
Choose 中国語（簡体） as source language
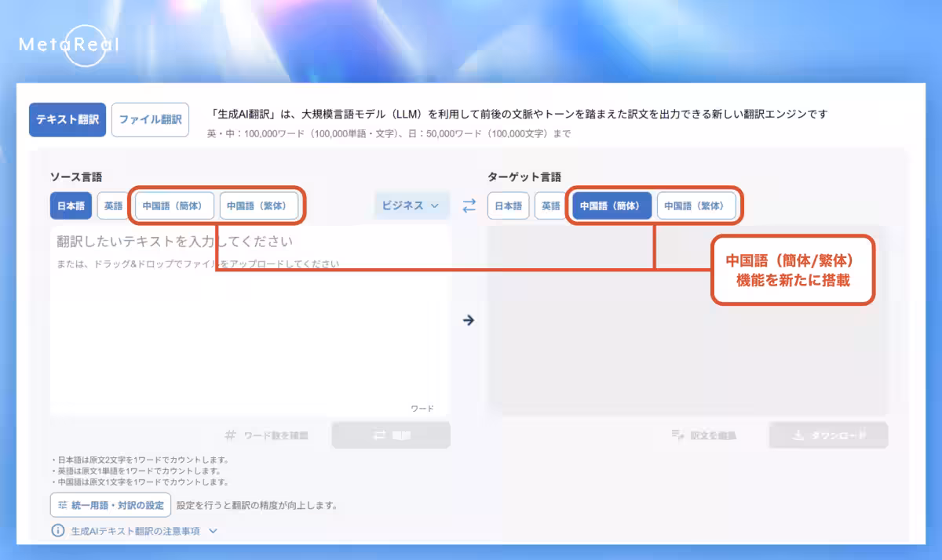[x=174, y=206]
